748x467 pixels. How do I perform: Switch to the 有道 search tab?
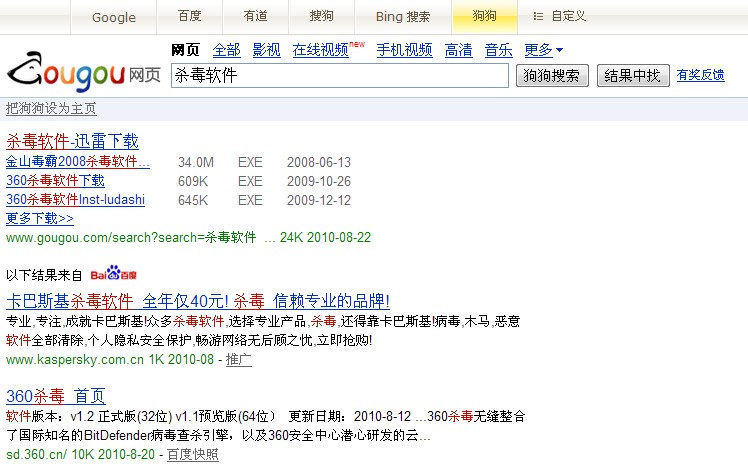coord(255,16)
